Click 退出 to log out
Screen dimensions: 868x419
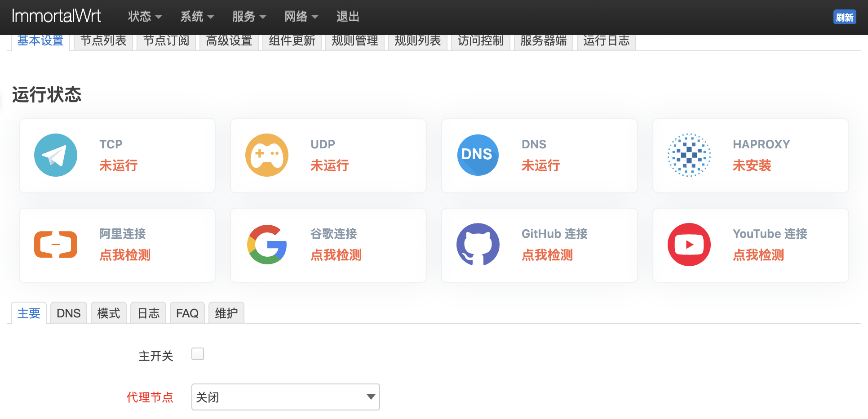click(348, 17)
